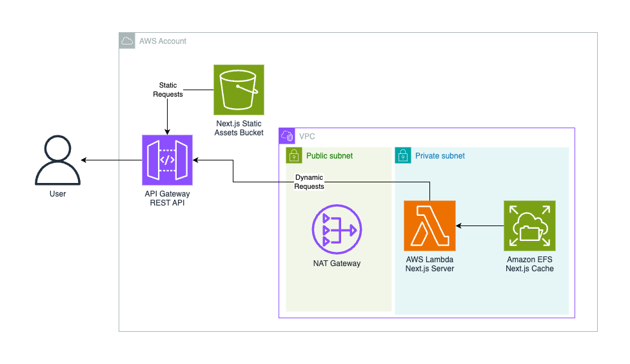Viewport: 630px width, 364px height.
Task: Select the User person icon
Action: coord(58,160)
